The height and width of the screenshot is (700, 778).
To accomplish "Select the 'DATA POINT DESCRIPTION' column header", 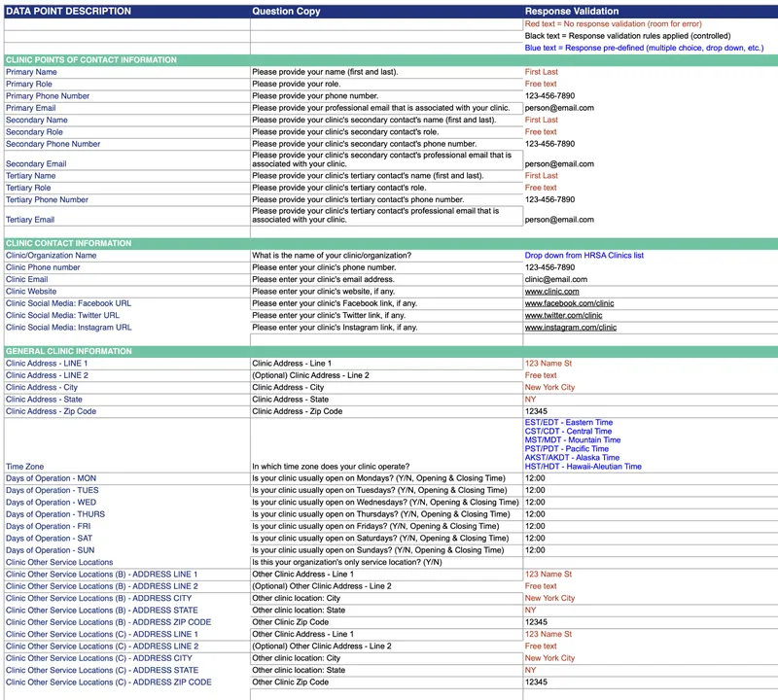I will (x=127, y=12).
